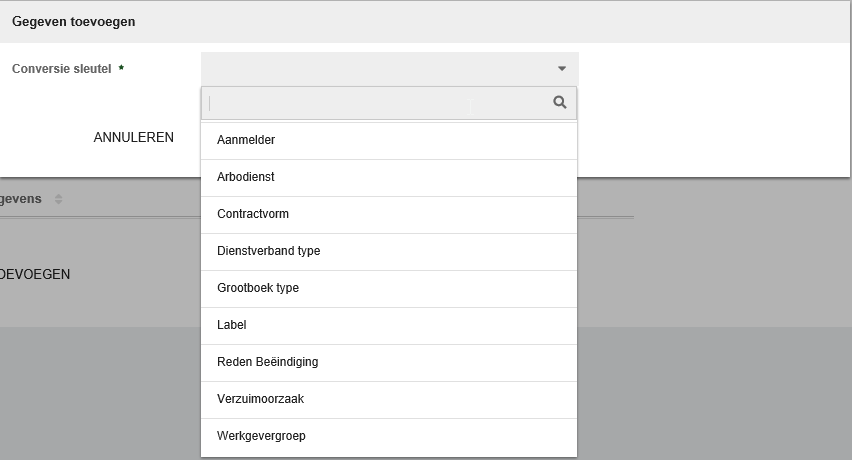Click the sort arrows icon beside the column header
Viewport: 852px width, 460px height.
[59, 200]
